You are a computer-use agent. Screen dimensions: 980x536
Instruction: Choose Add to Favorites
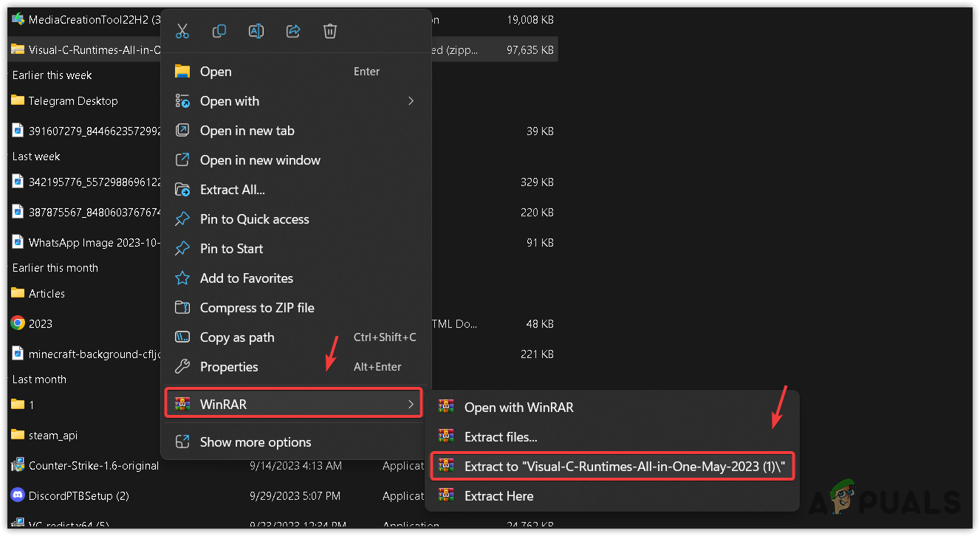pos(296,278)
